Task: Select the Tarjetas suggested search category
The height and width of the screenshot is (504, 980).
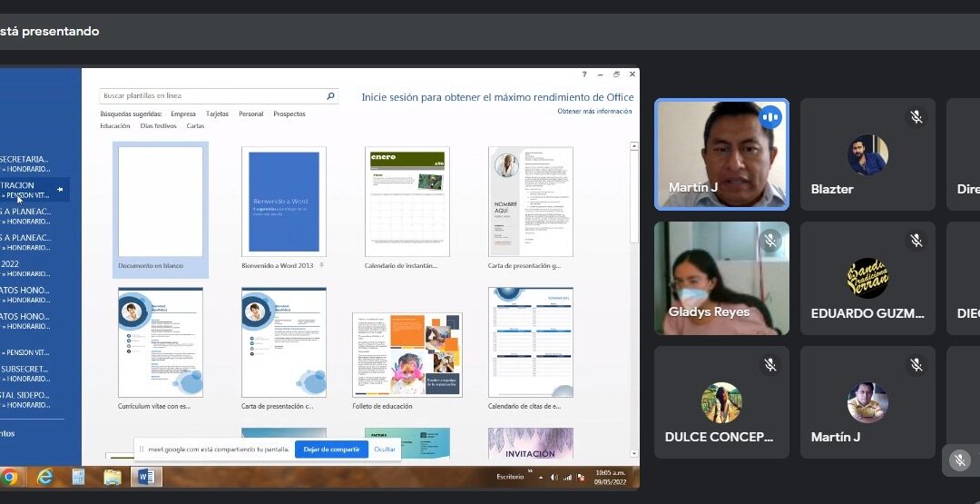Action: [x=217, y=114]
